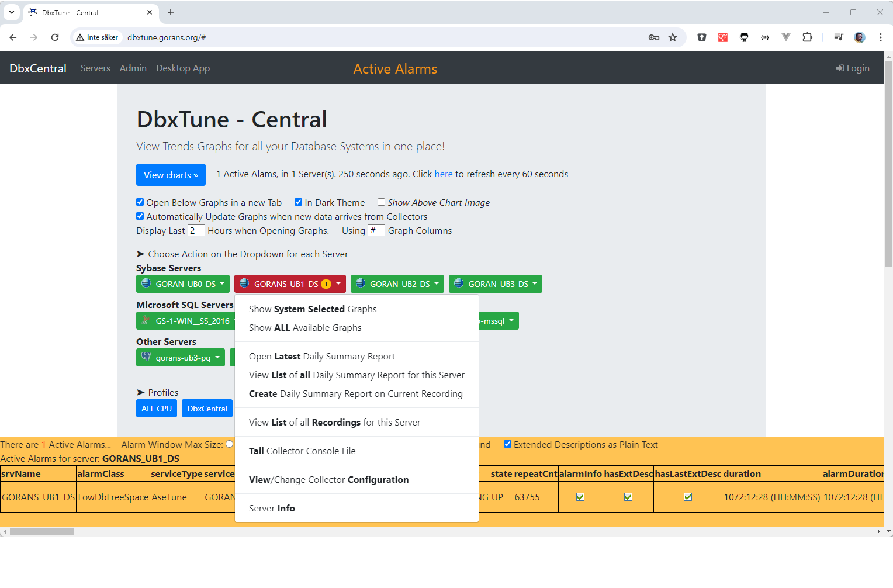The width and height of the screenshot is (893, 588).
Task: Choose 'Server Info' menu entry
Action: (356, 508)
